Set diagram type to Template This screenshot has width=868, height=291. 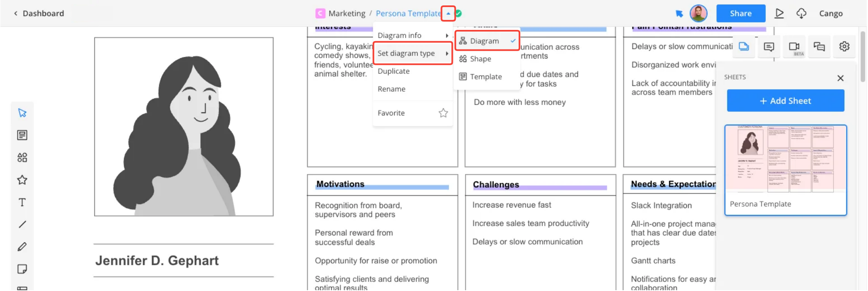coord(486,77)
